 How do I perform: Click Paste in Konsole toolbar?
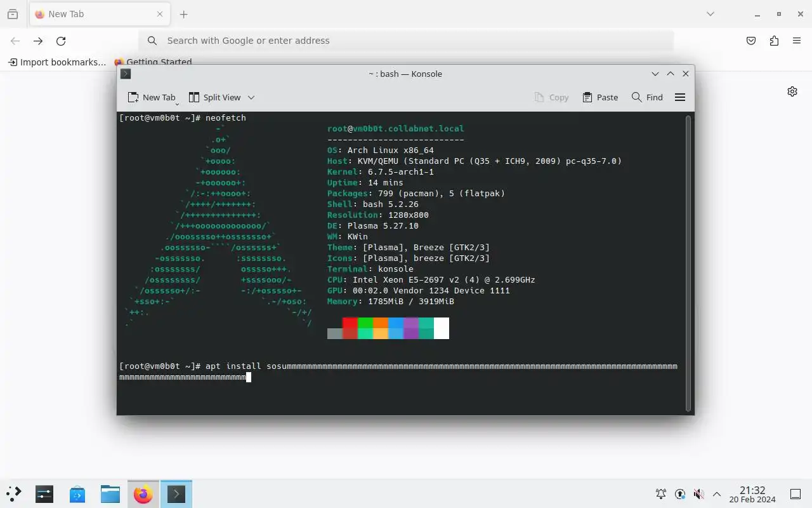pyautogui.click(x=600, y=97)
